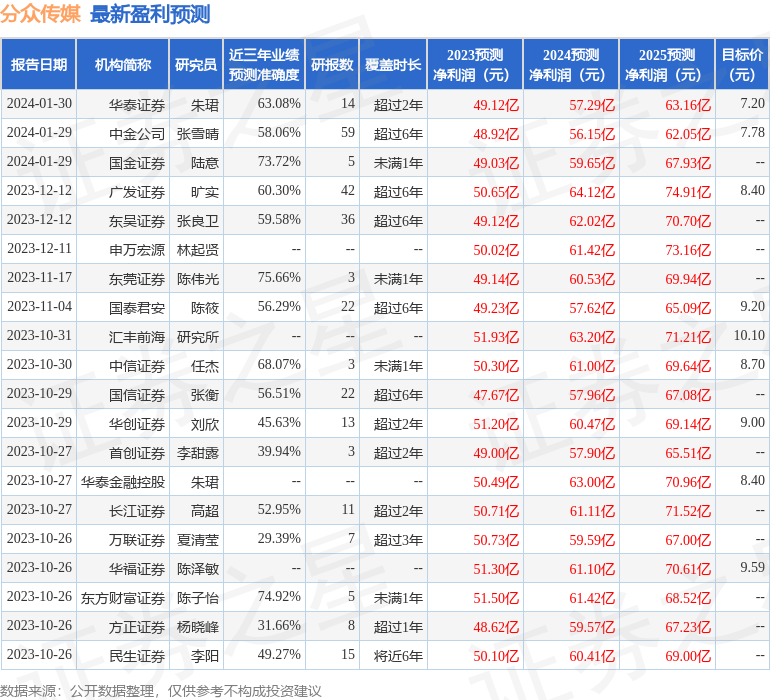
Task: Select the 2024-01-30 report date cell
Action: point(39,104)
